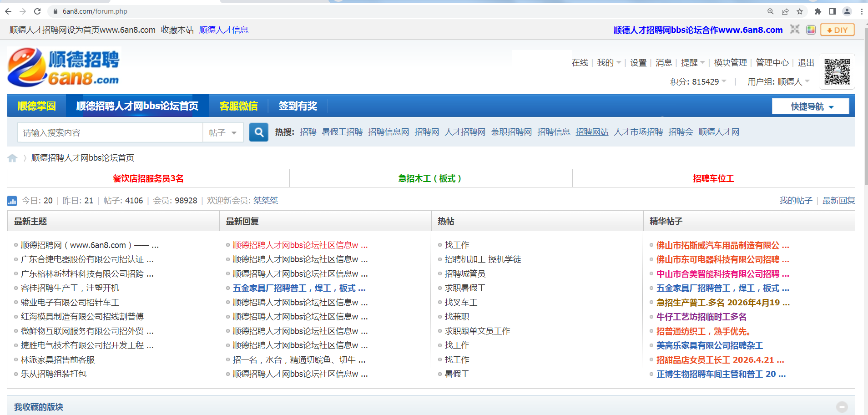
Task: Click the color style switcher icon
Action: (x=811, y=30)
